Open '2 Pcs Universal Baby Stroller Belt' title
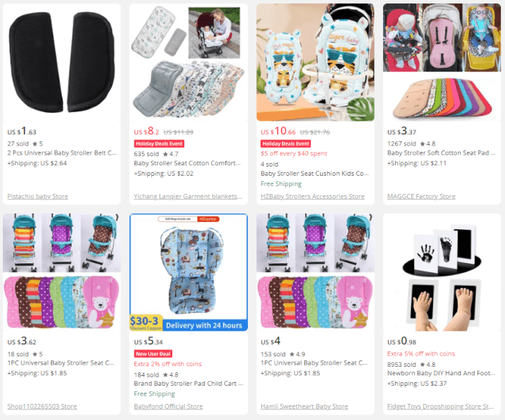 (62, 153)
